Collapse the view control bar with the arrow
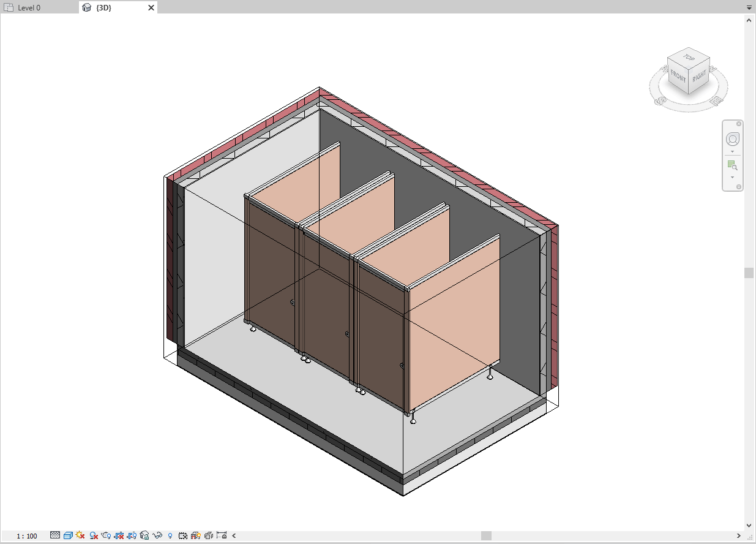This screenshot has height=544, width=756. pos(233,535)
